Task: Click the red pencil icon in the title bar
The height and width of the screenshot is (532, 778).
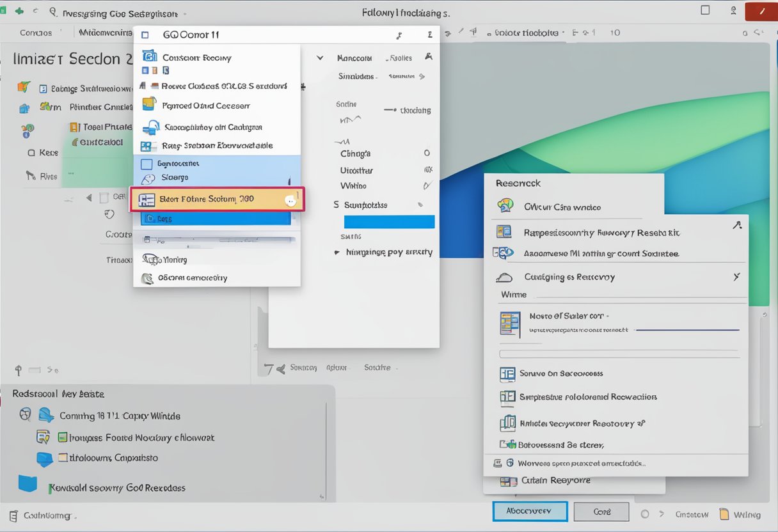Action: coord(760,12)
